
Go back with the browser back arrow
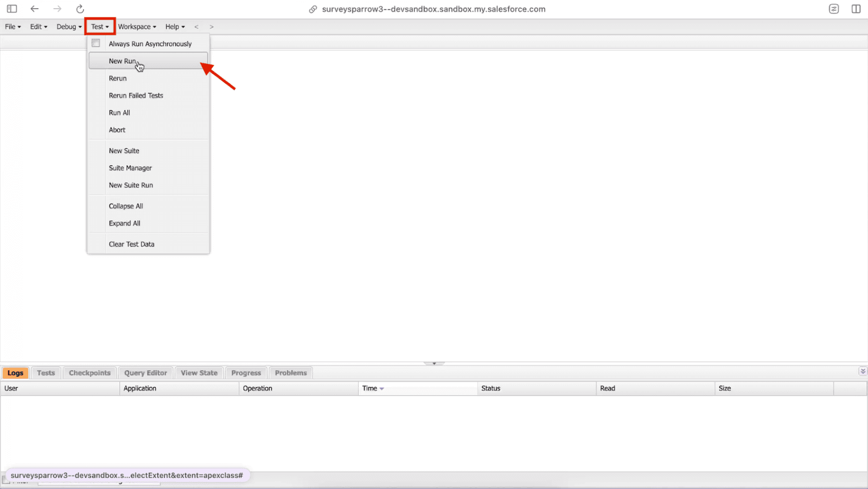point(35,9)
